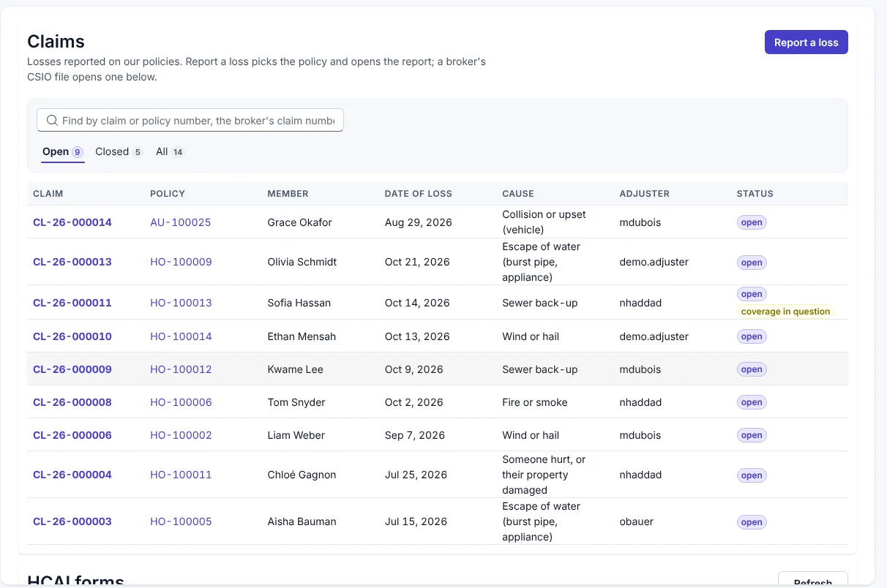This screenshot has width=887, height=588.
Task: Click the open status badge for Grace Okafor
Action: (x=752, y=222)
